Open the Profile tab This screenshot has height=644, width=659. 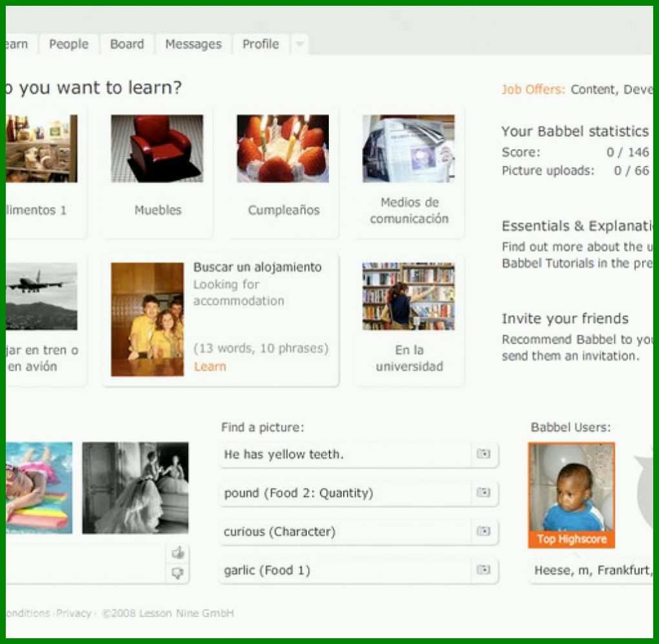(x=260, y=44)
